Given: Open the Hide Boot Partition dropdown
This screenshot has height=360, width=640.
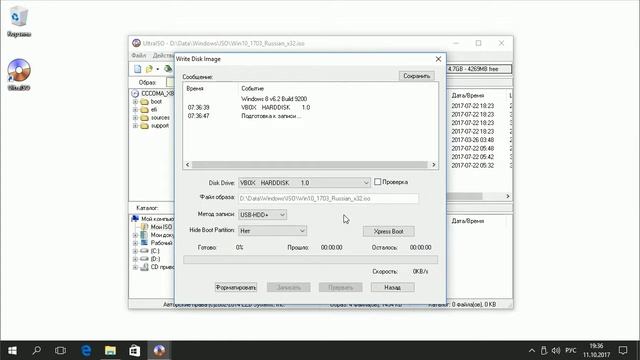Looking at the screenshot, I should click(272, 231).
